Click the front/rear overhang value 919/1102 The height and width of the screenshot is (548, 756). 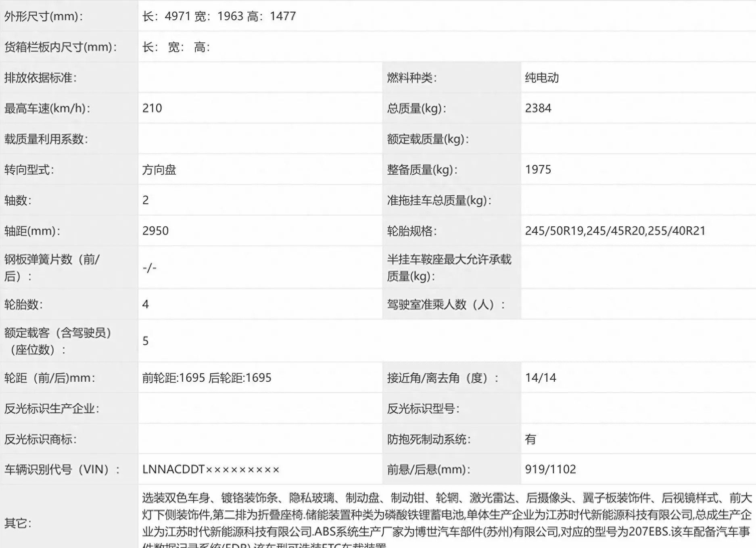pyautogui.click(x=550, y=469)
